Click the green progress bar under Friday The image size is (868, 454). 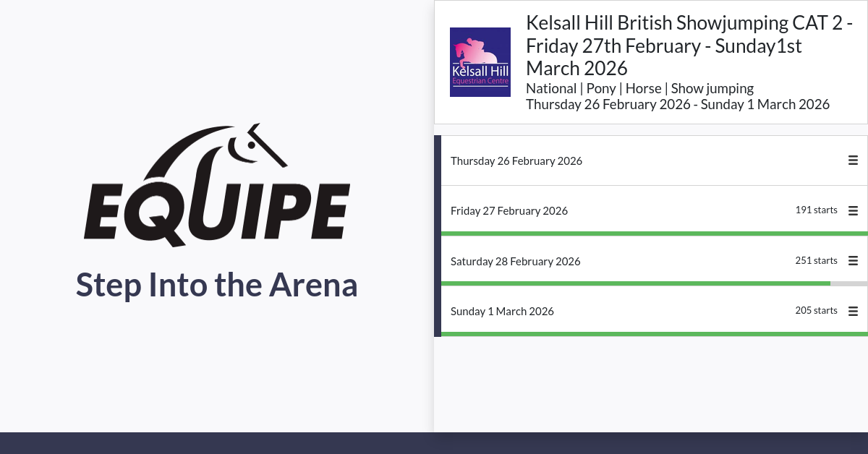pos(651,234)
